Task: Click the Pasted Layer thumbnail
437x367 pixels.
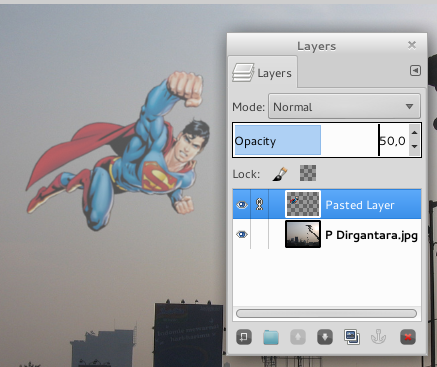Action: pyautogui.click(x=303, y=204)
